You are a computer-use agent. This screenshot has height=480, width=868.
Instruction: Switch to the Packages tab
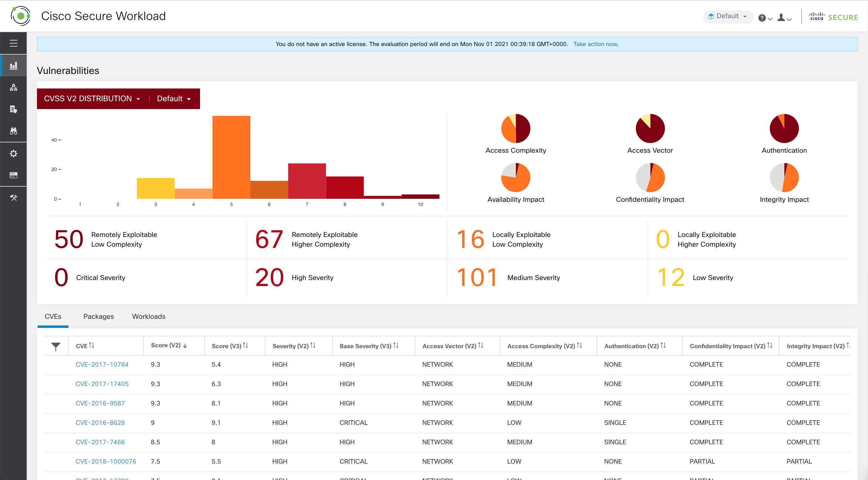(x=98, y=317)
